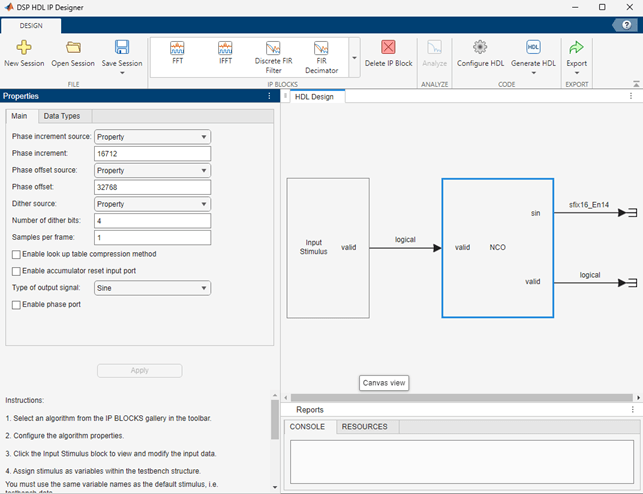Viewport: 643px width, 494px height.
Task: Switch to the Data Types tab
Action: pos(61,116)
